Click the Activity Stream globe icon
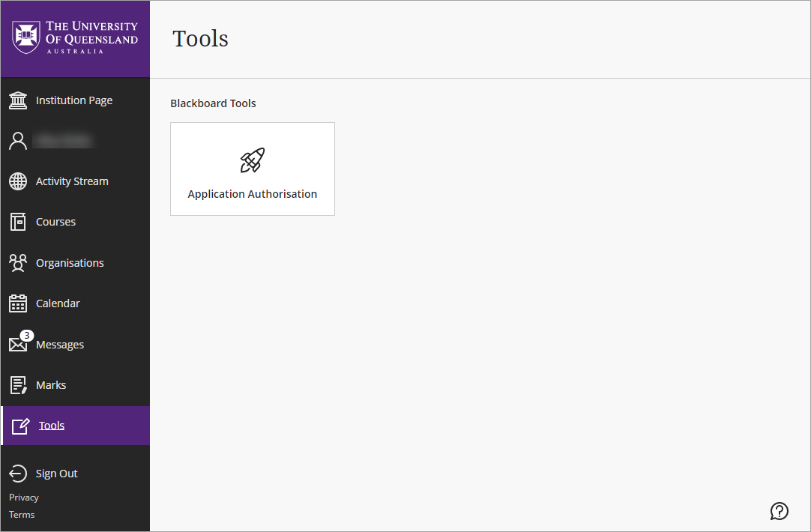Image resolution: width=811 pixels, height=532 pixels. tap(18, 181)
